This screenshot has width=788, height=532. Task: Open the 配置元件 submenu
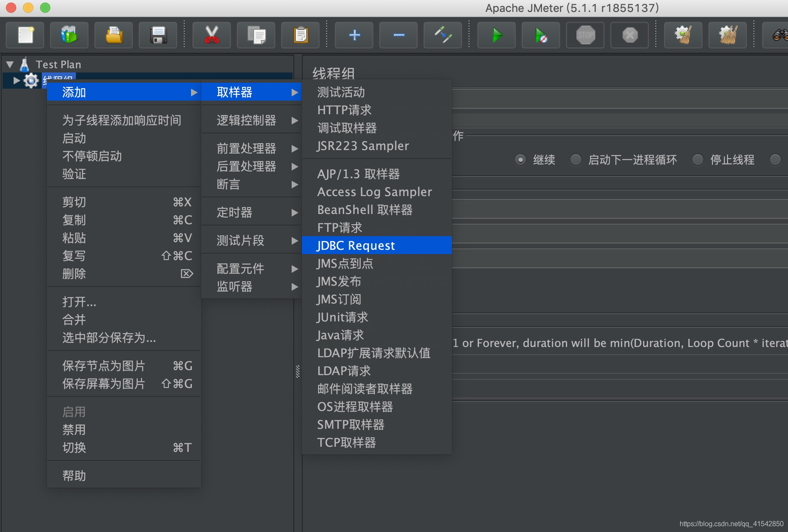(x=252, y=269)
